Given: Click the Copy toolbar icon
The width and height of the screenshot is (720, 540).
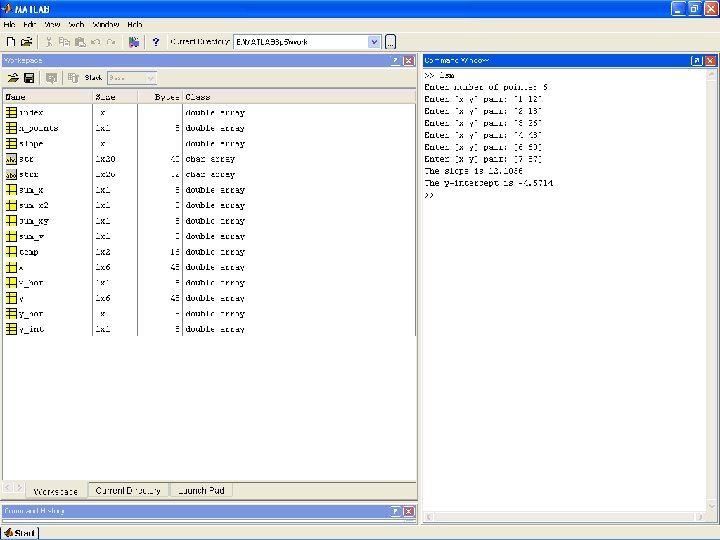Looking at the screenshot, I should coord(64,42).
